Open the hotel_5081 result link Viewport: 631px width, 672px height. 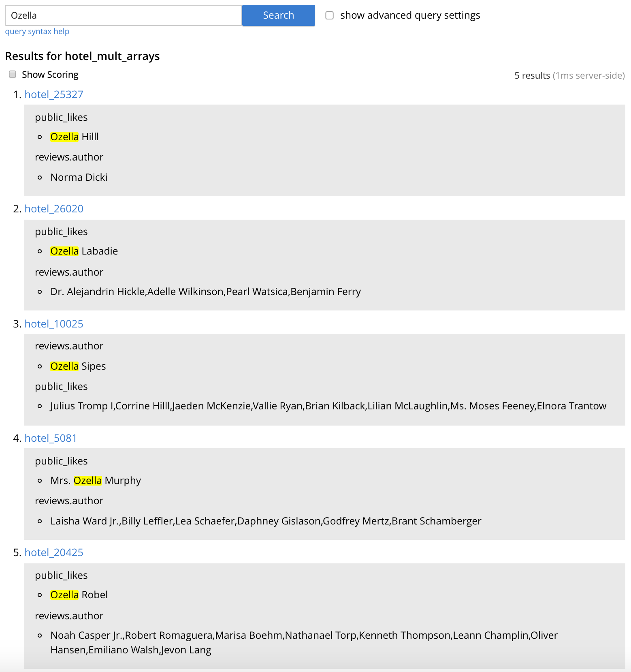coord(51,438)
